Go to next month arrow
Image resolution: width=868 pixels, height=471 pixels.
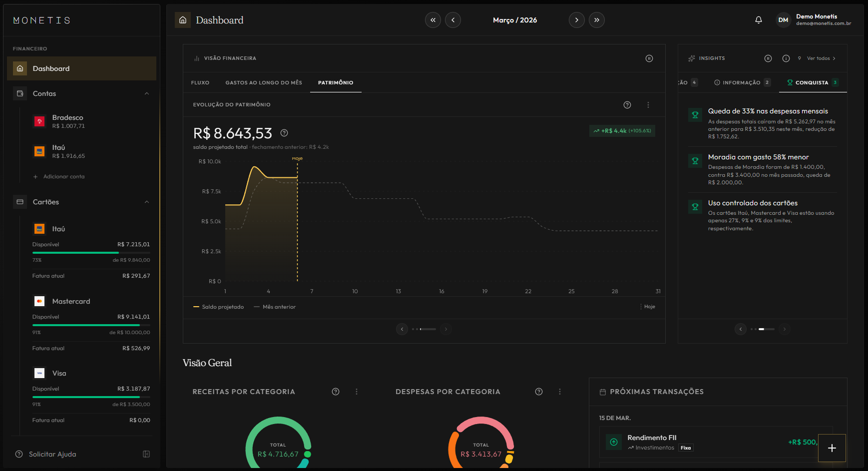576,20
